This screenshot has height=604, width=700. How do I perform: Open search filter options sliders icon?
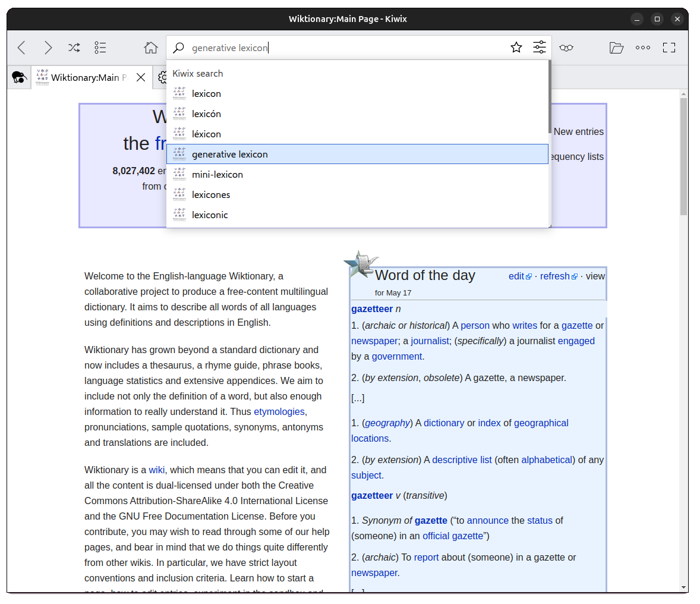click(x=540, y=48)
